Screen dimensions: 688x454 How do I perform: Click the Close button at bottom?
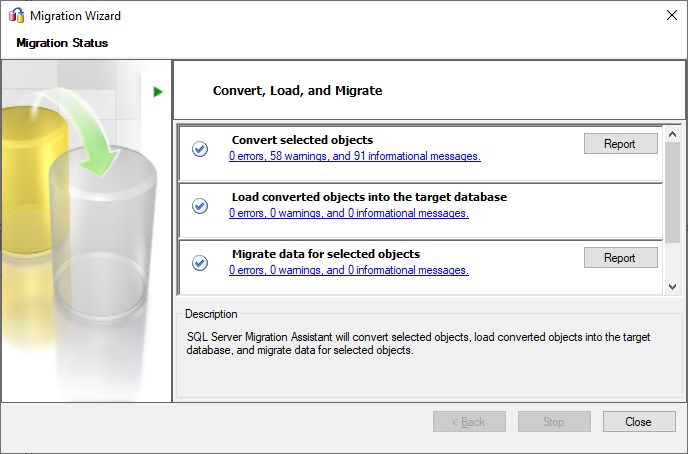(639, 422)
